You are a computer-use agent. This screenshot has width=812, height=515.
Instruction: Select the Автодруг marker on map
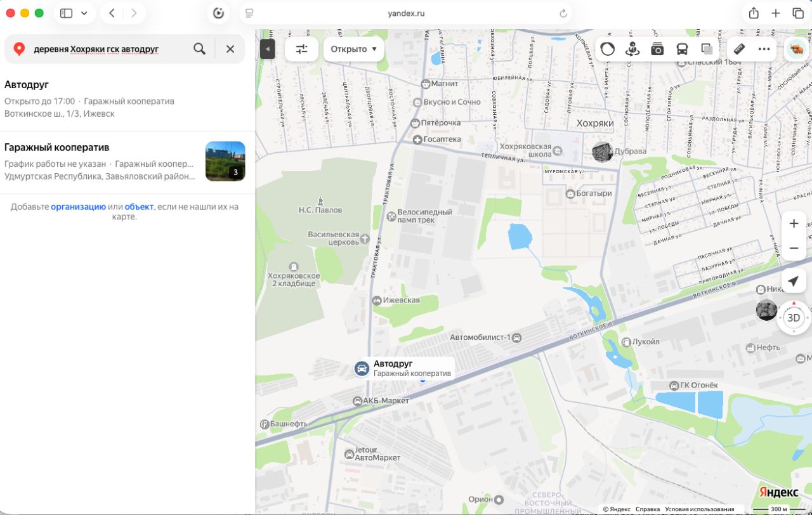(362, 368)
